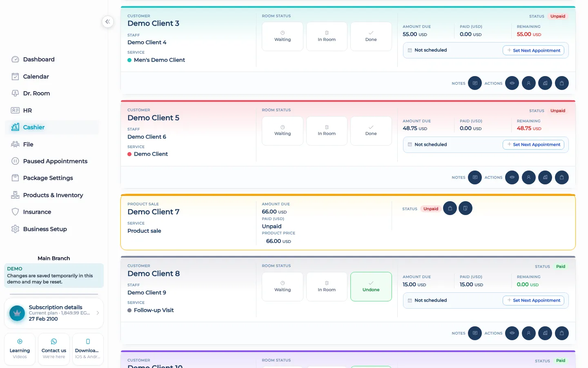
Task: Open Contact us WhatsApp tile
Action: click(54, 349)
